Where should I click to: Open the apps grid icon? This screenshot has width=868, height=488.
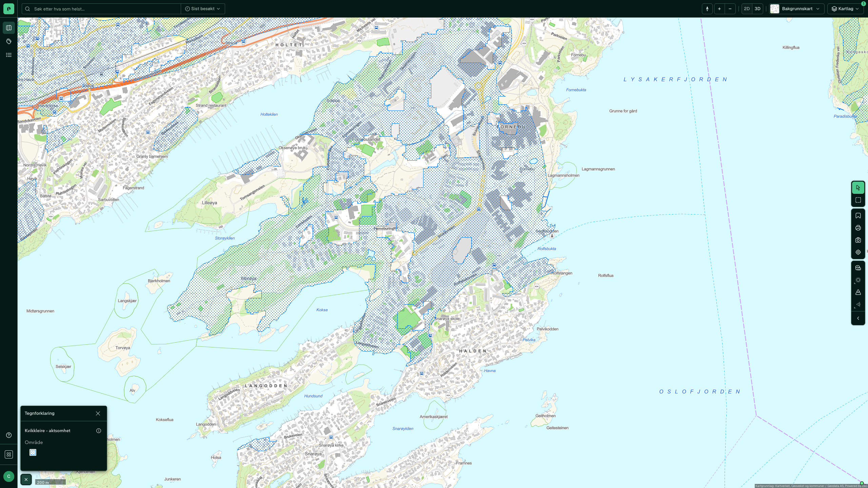coord(9,454)
